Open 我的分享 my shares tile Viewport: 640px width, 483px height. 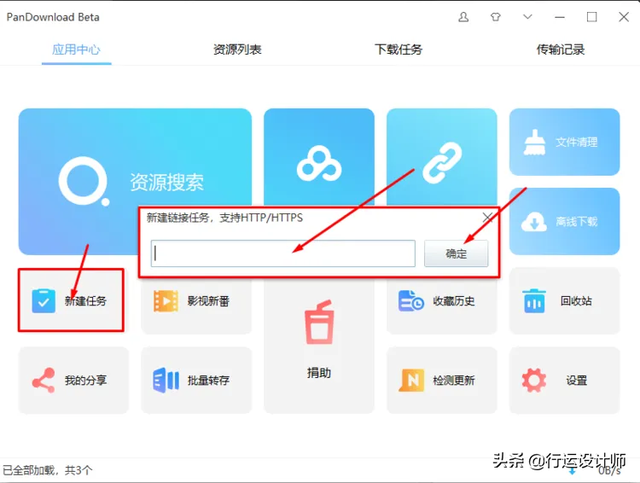pyautogui.click(x=73, y=380)
